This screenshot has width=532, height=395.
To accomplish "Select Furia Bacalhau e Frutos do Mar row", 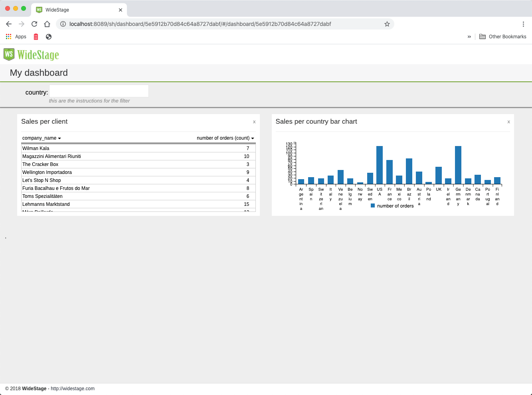I will 138,188.
